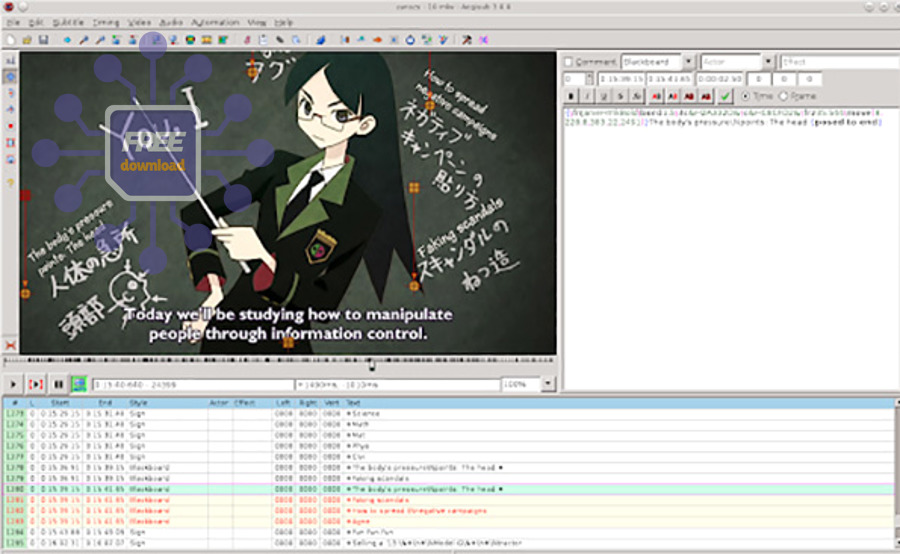Click the Bold formatting button
This screenshot has height=554, width=900.
click(x=571, y=96)
